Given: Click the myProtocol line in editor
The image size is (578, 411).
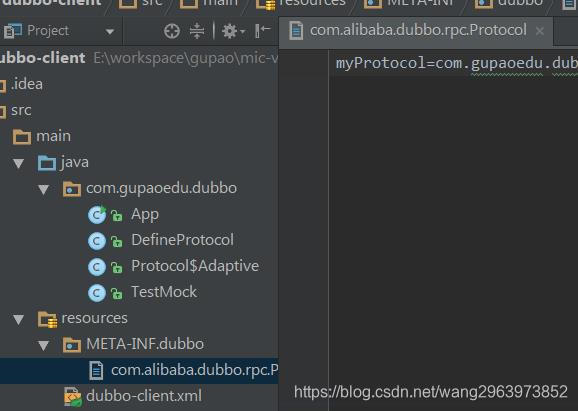Looking at the screenshot, I should click(457, 63).
